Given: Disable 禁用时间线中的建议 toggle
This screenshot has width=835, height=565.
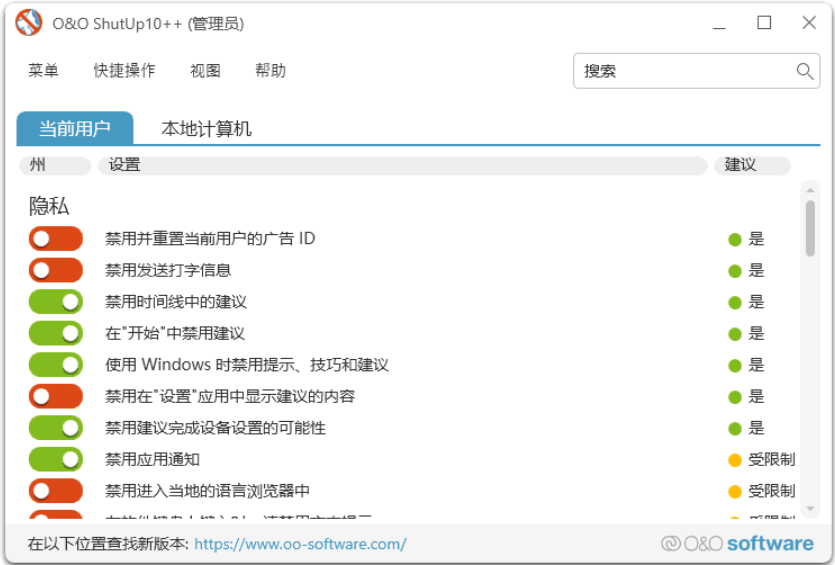Looking at the screenshot, I should [56, 302].
